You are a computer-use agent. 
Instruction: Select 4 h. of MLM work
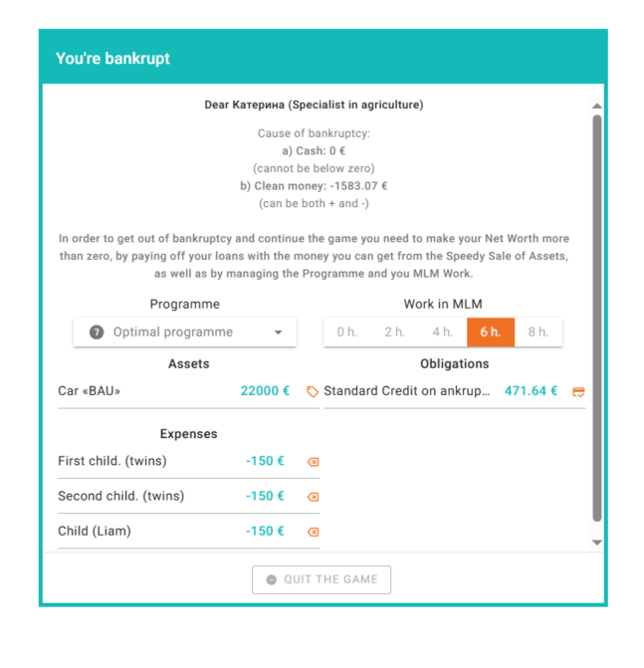pyautogui.click(x=442, y=333)
